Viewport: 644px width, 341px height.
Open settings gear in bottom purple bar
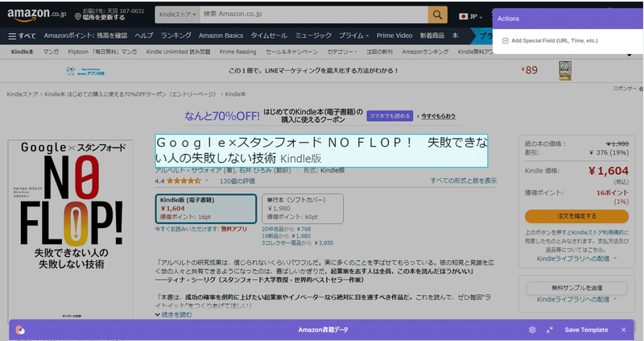point(532,330)
